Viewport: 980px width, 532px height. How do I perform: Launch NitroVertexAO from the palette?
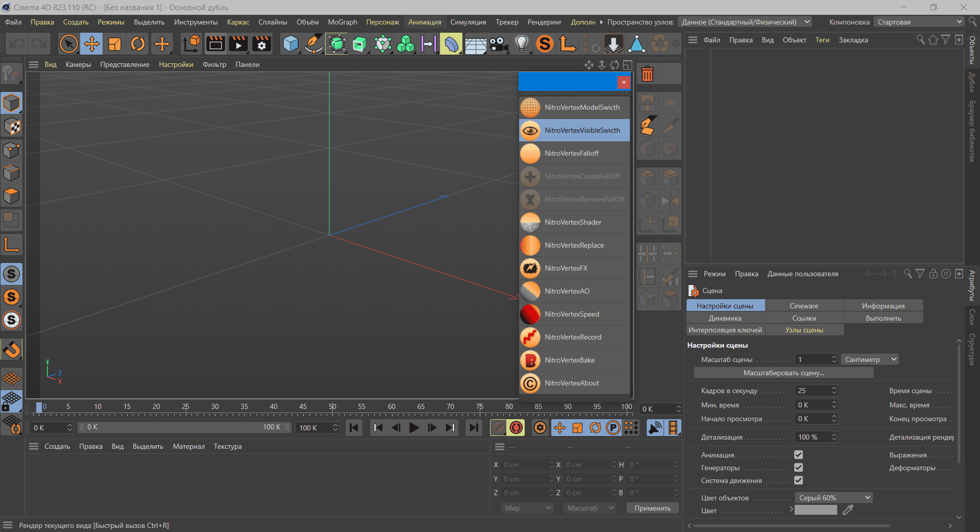click(x=575, y=291)
